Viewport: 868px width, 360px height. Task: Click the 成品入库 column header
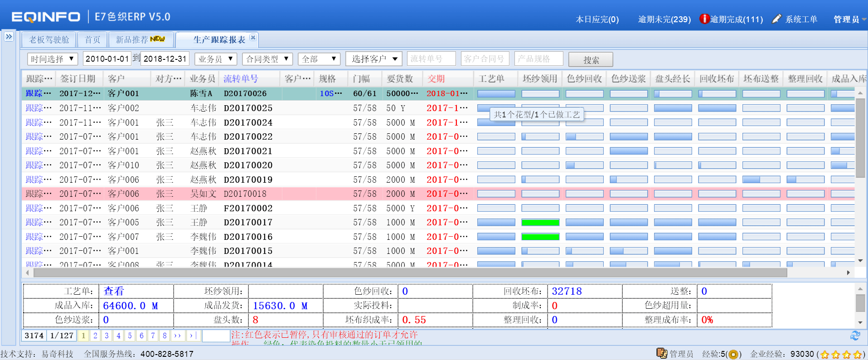click(848, 79)
